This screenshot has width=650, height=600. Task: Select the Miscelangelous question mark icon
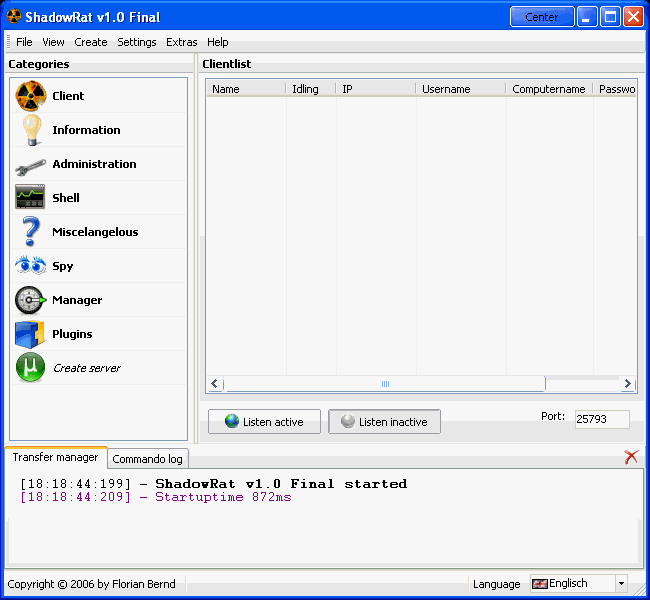coord(30,232)
